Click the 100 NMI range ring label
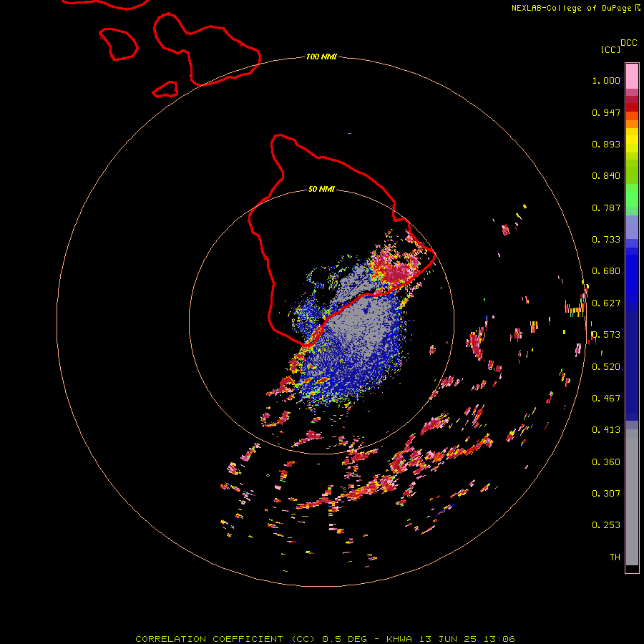 pyautogui.click(x=321, y=57)
